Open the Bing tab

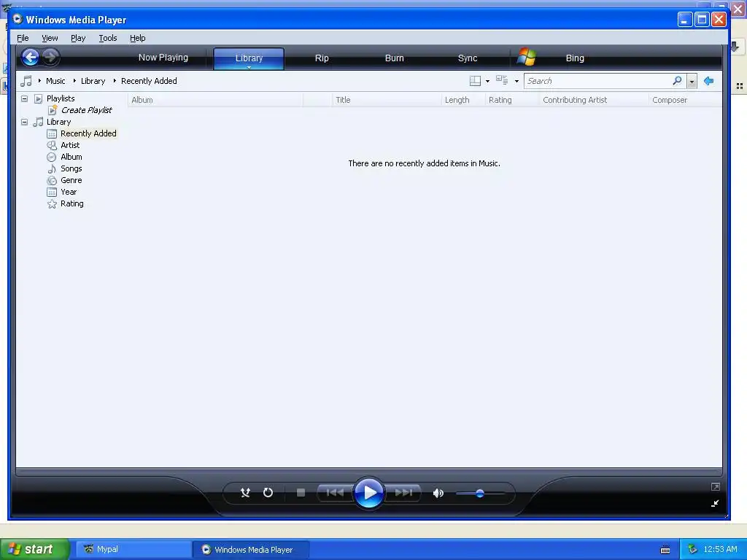click(575, 58)
